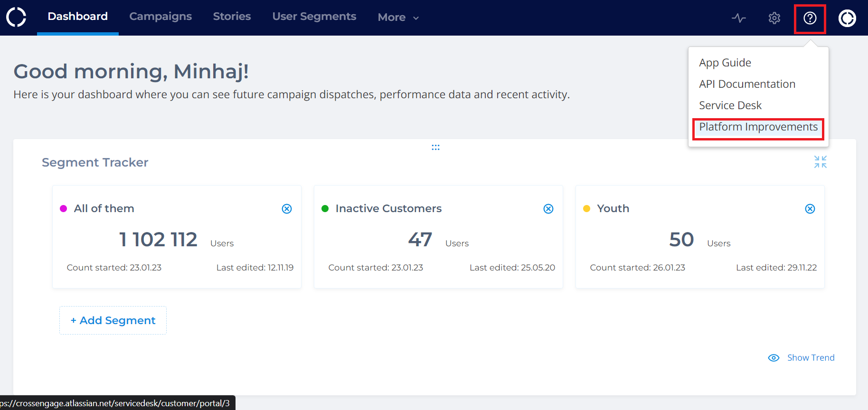This screenshot has height=410, width=868.
Task: Open the settings gear icon
Action: click(x=774, y=18)
